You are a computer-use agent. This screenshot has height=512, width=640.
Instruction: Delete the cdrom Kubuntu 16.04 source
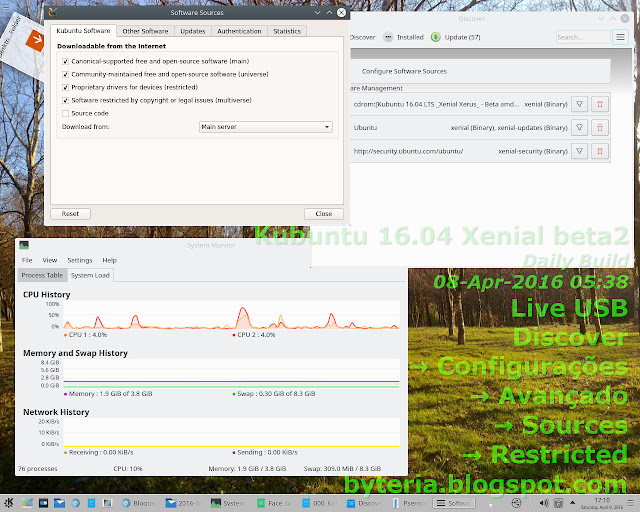click(x=600, y=104)
